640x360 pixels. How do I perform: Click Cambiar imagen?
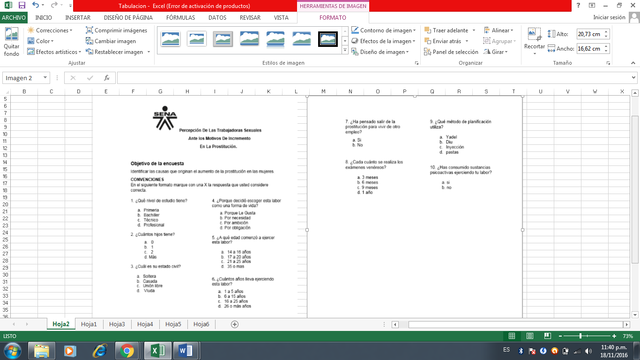click(x=111, y=41)
